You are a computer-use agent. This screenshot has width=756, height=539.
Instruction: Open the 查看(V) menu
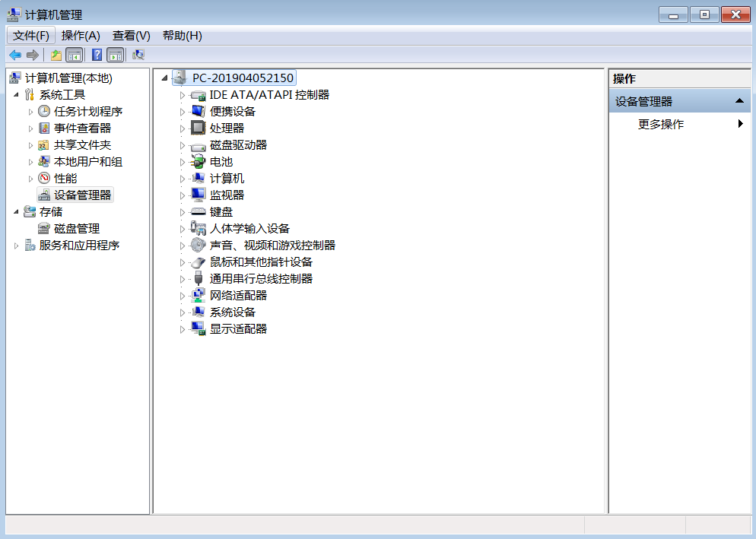tap(131, 36)
